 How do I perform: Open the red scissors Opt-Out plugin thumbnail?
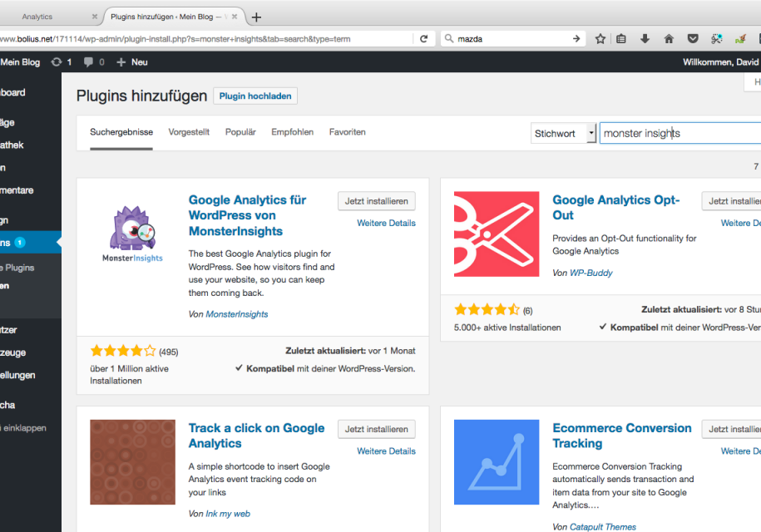[497, 234]
